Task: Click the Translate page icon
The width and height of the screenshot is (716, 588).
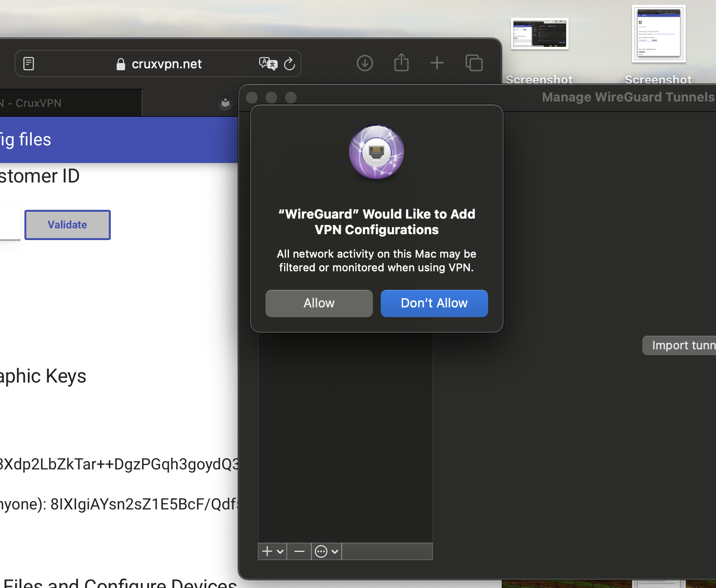Action: [267, 64]
